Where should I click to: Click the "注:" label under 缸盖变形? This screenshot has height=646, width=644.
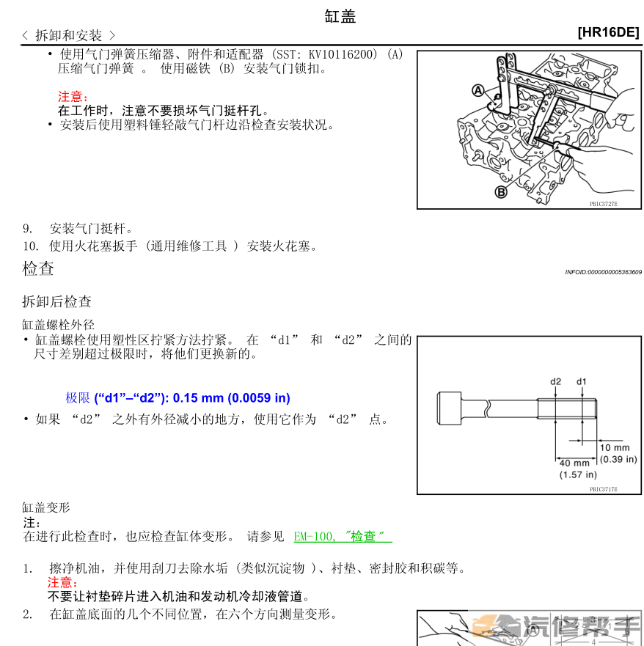[32, 523]
